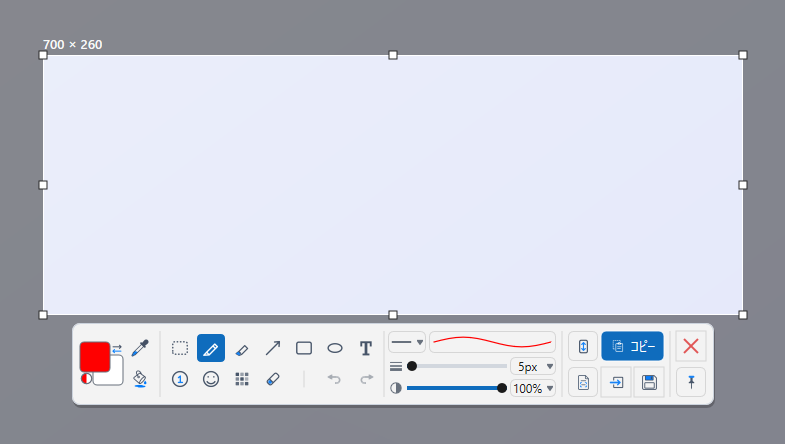
Task: Open the red foreground color swatch
Action: tap(95, 357)
